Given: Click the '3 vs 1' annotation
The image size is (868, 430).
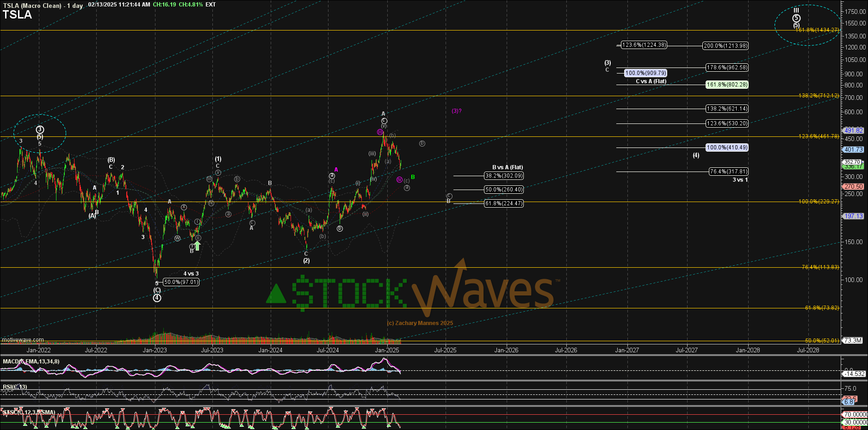Looking at the screenshot, I should pos(740,180).
